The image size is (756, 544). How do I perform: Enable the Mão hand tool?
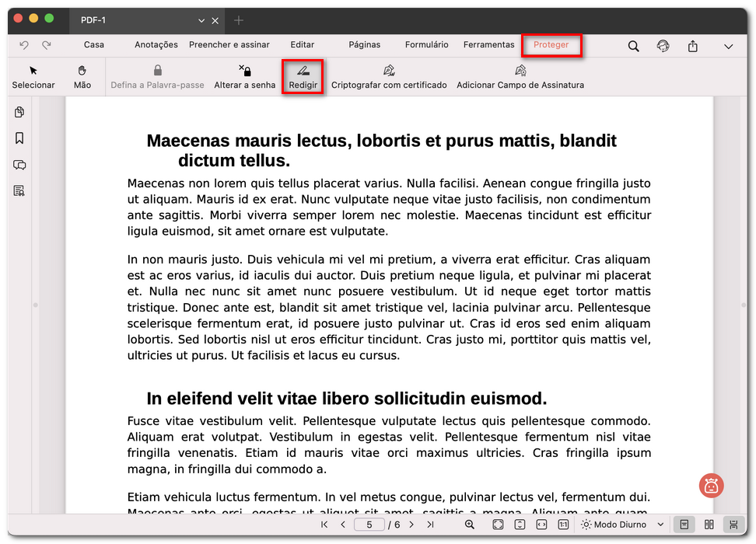coord(82,76)
